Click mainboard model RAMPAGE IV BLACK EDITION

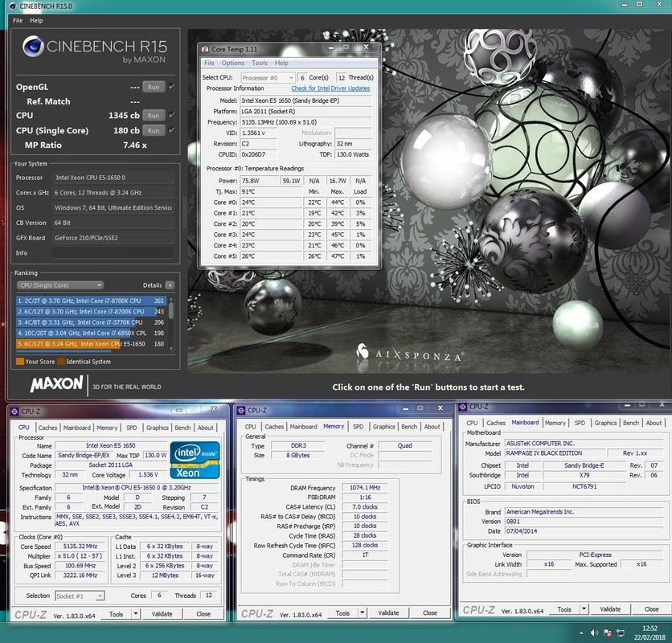(555, 453)
